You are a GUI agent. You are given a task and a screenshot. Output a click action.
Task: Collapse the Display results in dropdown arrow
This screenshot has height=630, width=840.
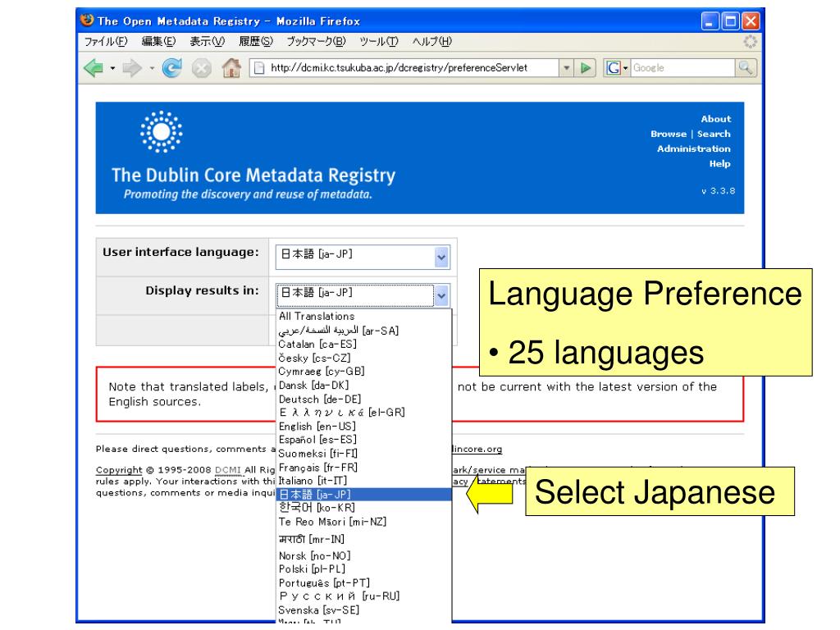pyautogui.click(x=441, y=295)
